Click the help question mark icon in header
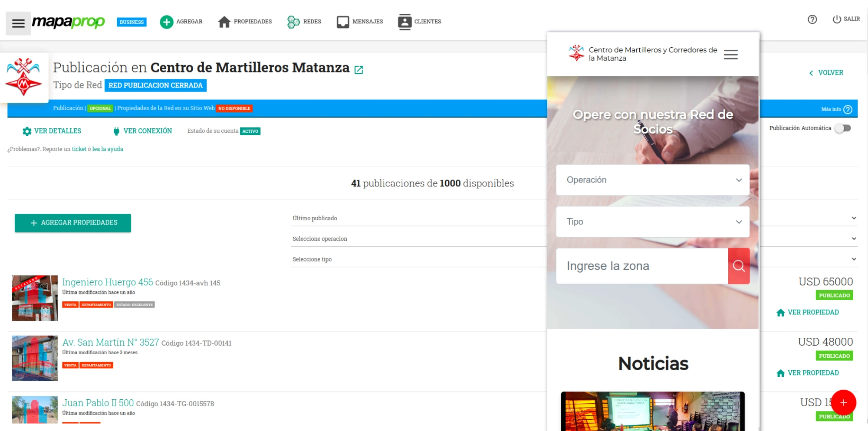This screenshot has height=431, width=868. click(x=812, y=20)
